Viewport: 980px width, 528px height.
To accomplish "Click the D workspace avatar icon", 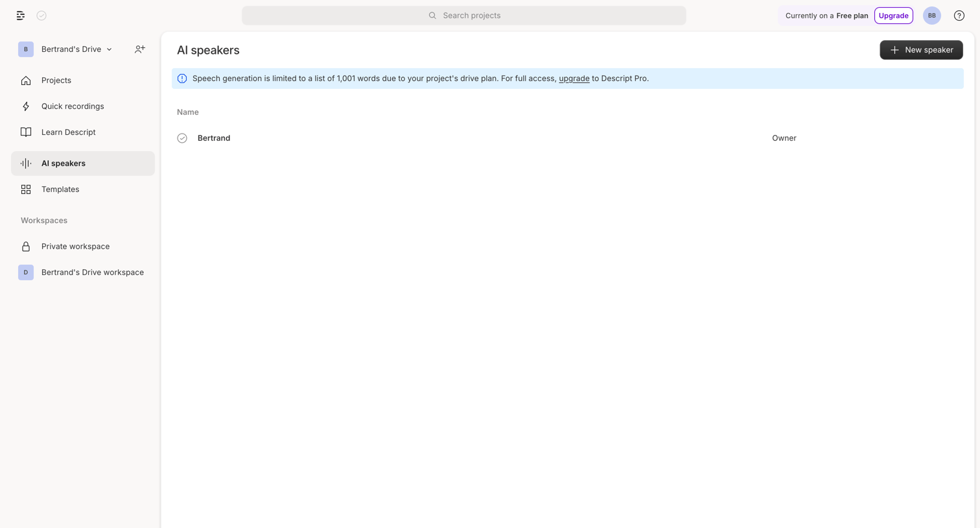I will point(26,272).
